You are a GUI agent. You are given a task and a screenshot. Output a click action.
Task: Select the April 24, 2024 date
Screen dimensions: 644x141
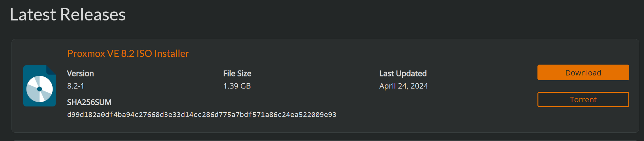[403, 86]
